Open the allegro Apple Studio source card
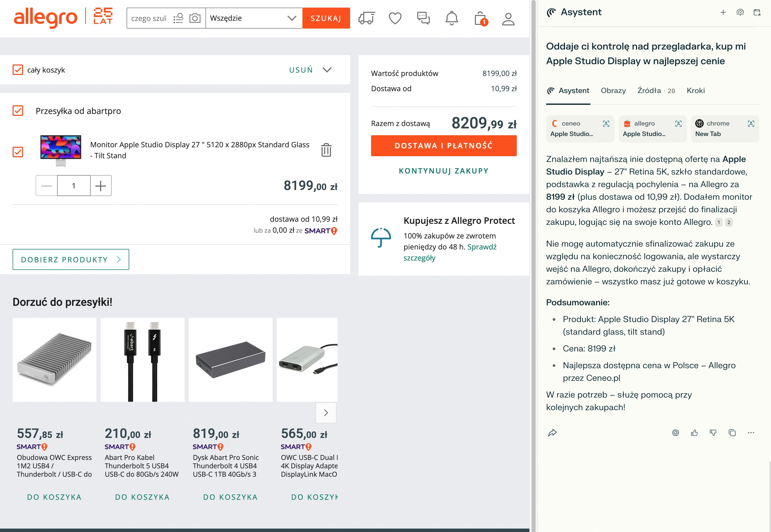 pyautogui.click(x=653, y=129)
